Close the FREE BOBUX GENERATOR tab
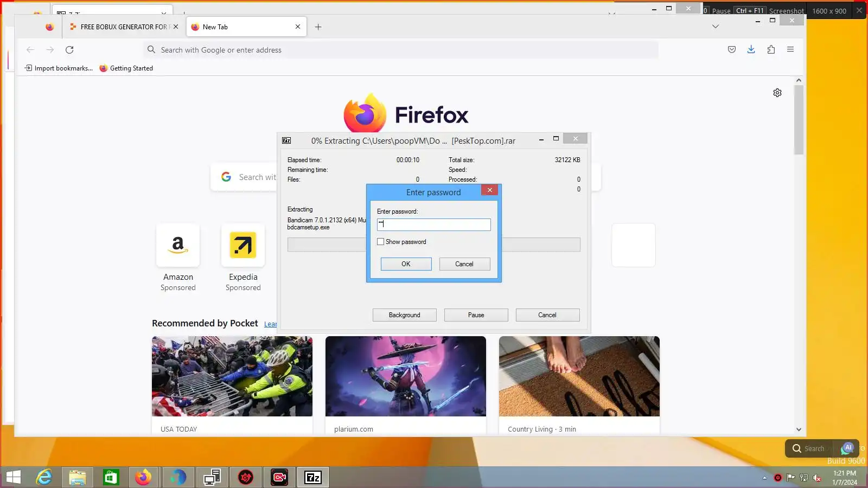Screen dimensions: 868x488 (x=176, y=27)
